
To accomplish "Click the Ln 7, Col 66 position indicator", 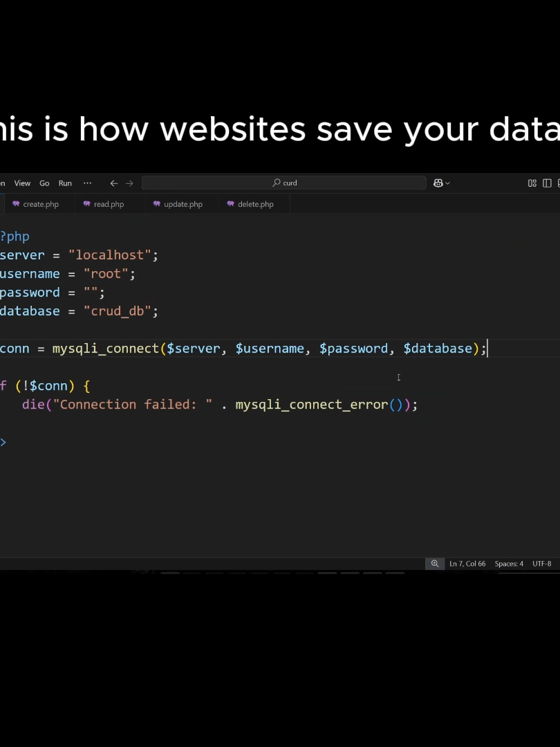I will coord(467,564).
